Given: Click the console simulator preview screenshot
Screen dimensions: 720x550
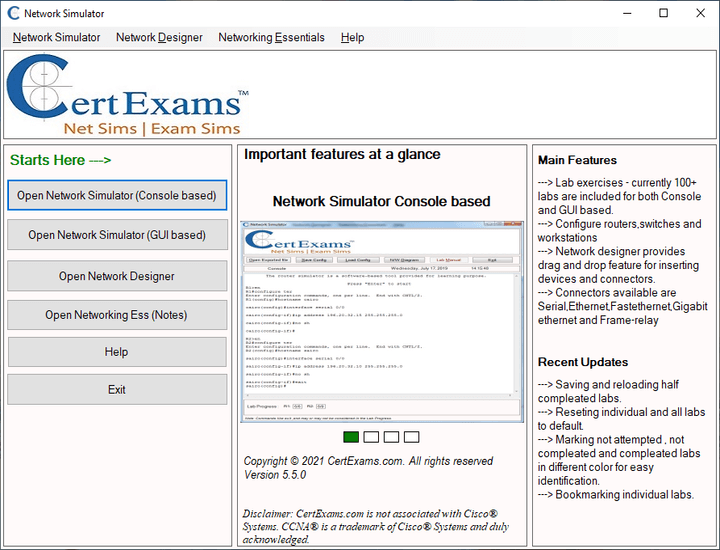Looking at the screenshot, I should point(382,321).
